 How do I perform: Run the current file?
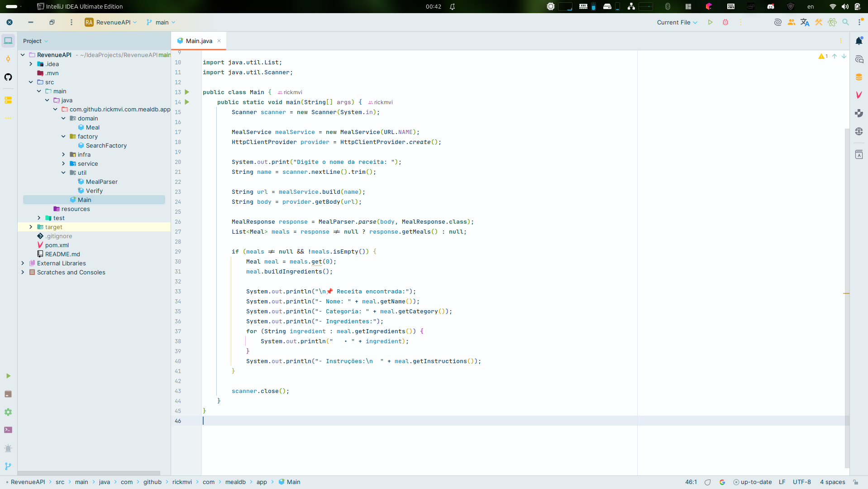(x=710, y=22)
